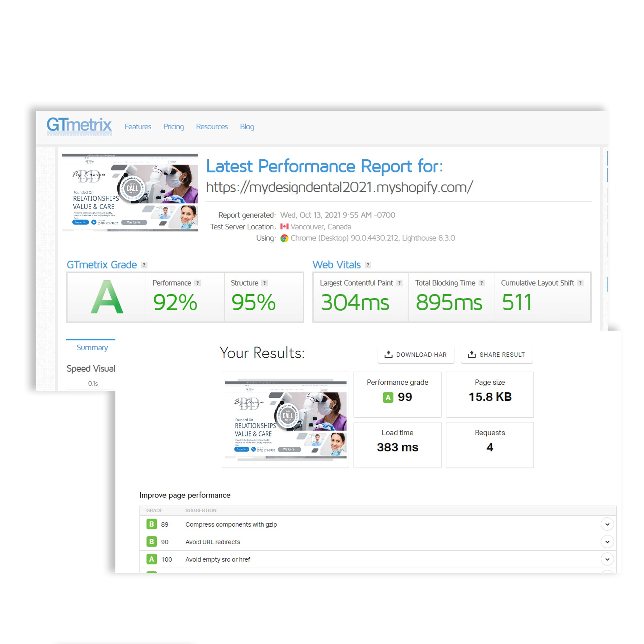This screenshot has height=644, width=644.
Task: Click the green A performance grade badge
Action: pyautogui.click(x=388, y=397)
